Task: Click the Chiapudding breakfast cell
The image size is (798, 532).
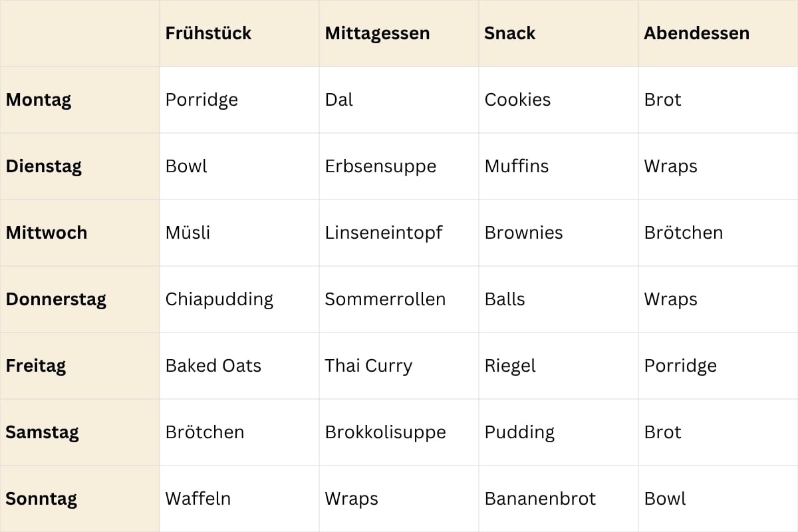Action: point(219,299)
